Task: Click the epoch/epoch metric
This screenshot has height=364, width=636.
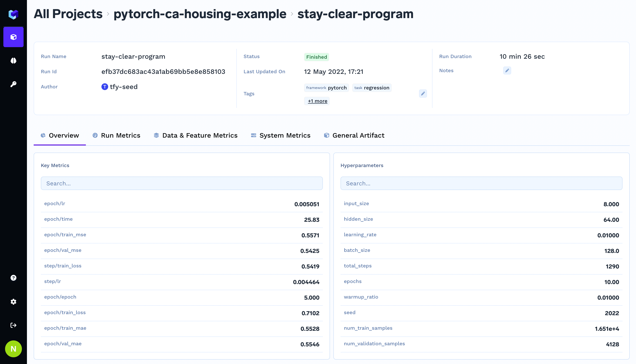Action: click(182, 298)
